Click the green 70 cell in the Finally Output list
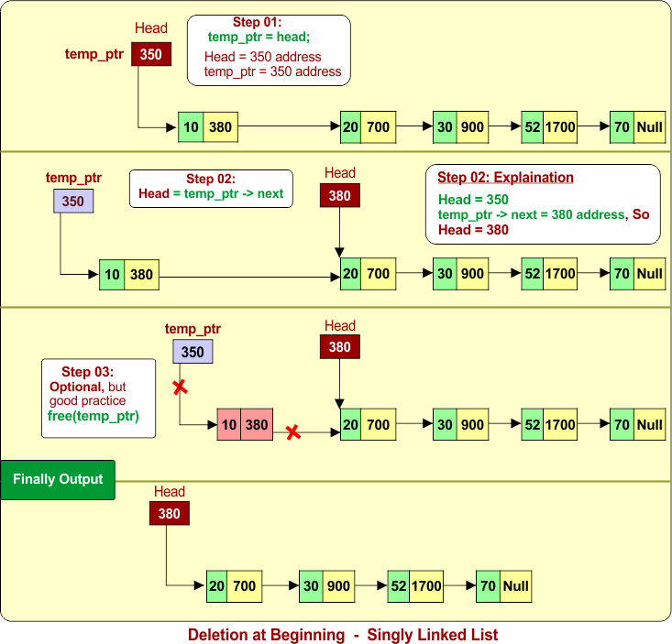 click(488, 586)
